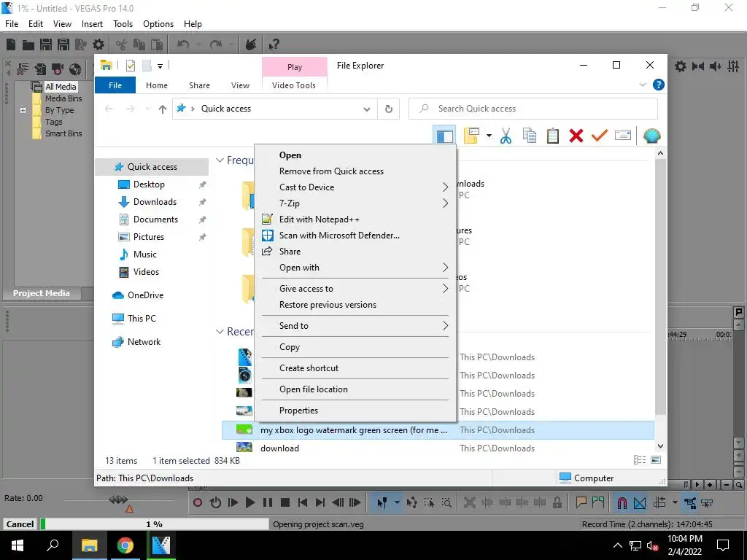747x560 pixels.
Task: Click the shell globe icon in File Explorer
Action: tap(651, 136)
